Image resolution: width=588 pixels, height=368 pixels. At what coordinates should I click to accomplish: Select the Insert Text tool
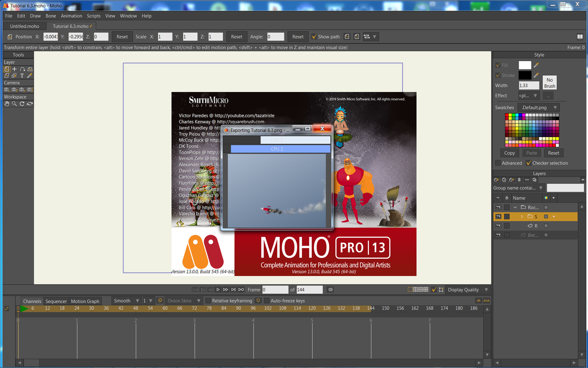pos(22,75)
